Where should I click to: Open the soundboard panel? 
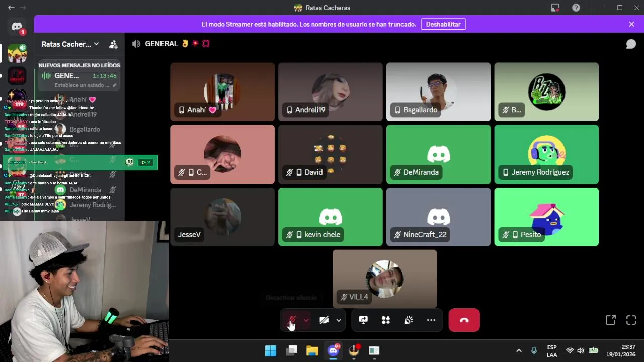[409, 320]
